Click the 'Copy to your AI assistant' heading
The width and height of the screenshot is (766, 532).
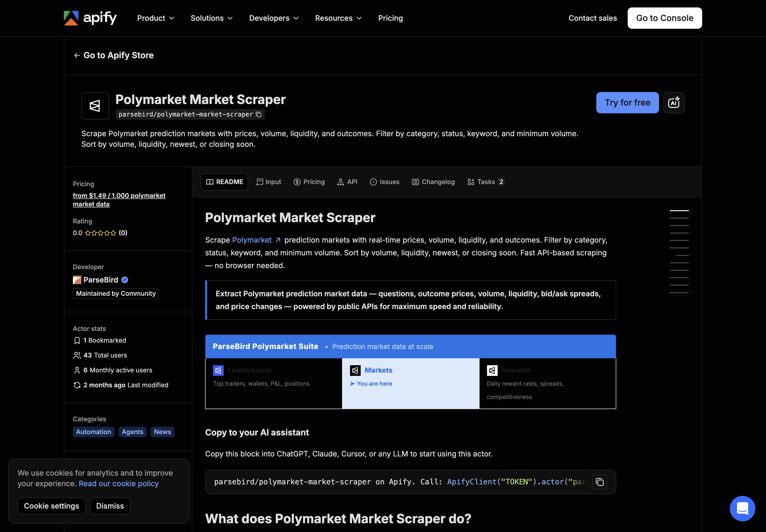(x=257, y=433)
